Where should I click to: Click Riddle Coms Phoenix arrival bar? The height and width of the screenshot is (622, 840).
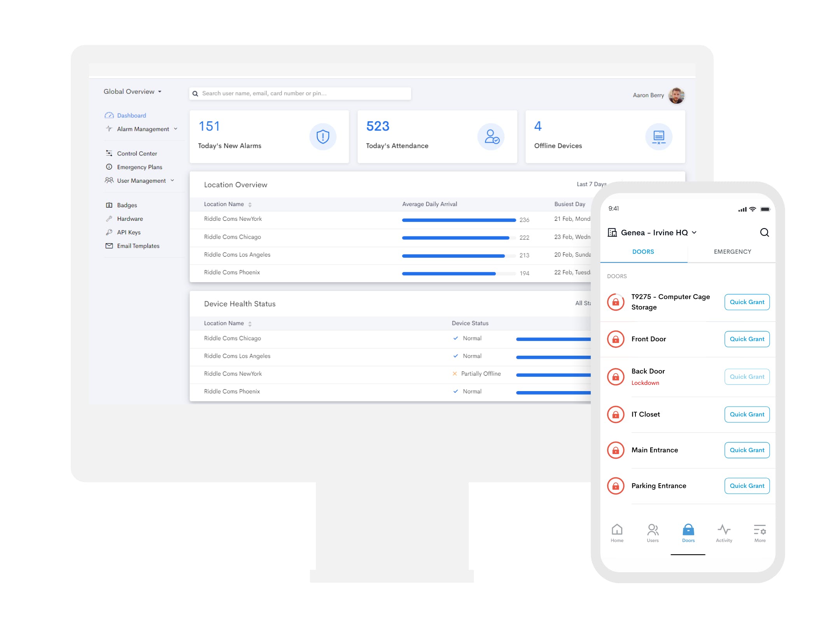(459, 274)
